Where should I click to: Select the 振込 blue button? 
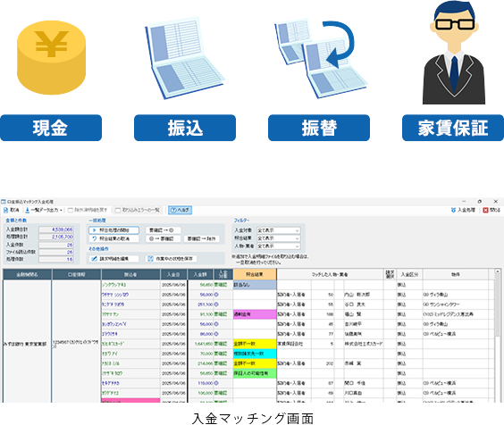pos(185,128)
